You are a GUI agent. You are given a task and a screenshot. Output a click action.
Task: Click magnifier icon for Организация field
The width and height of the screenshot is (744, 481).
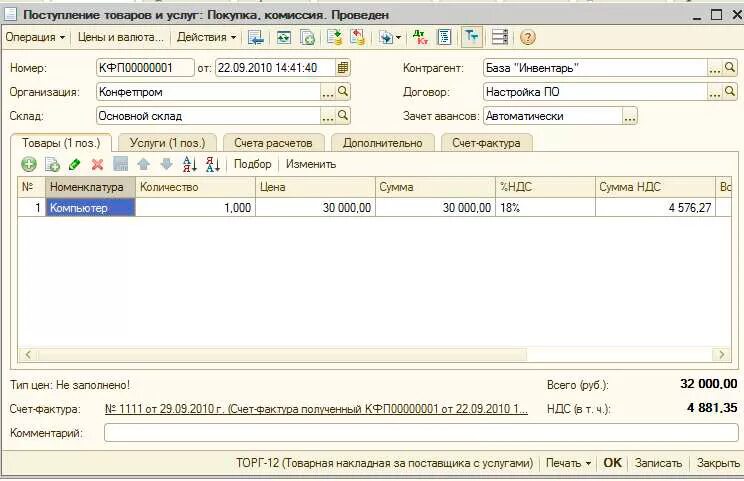tap(343, 91)
